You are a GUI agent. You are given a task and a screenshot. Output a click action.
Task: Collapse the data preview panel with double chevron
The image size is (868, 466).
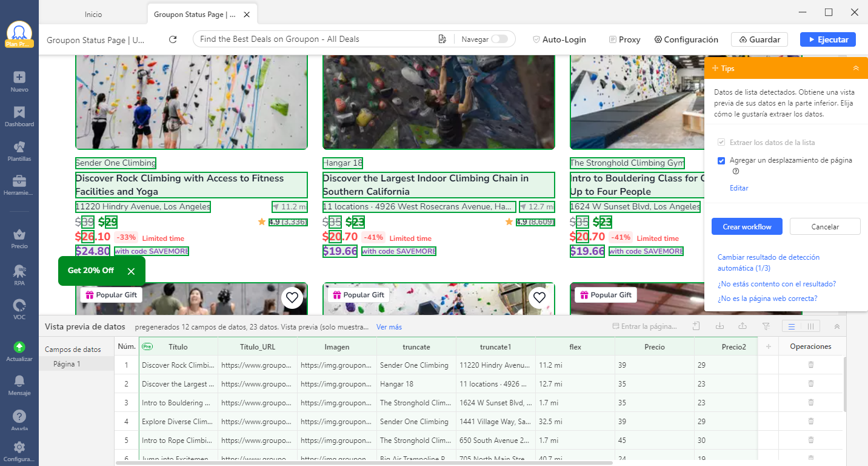tap(837, 326)
